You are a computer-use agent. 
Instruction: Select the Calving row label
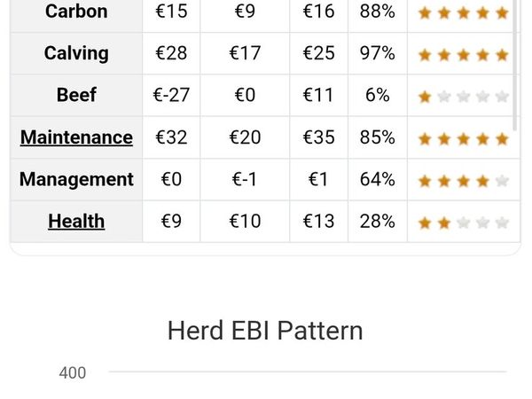pos(76,53)
